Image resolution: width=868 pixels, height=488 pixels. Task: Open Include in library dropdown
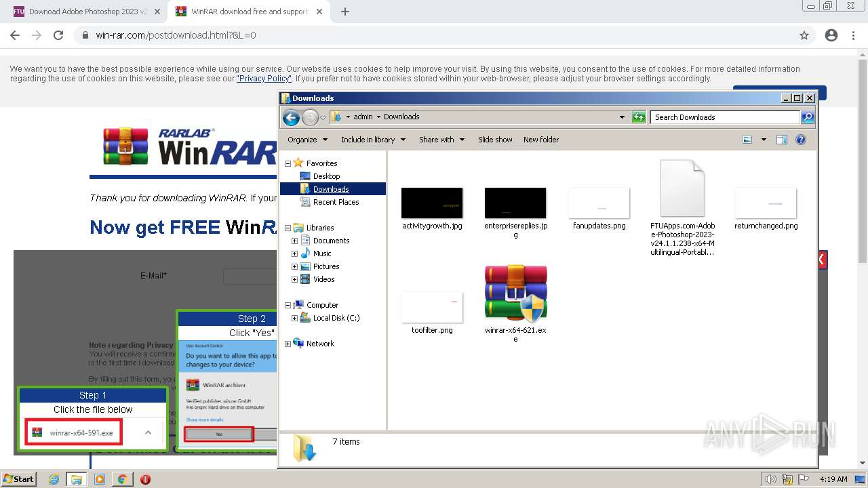pos(373,140)
